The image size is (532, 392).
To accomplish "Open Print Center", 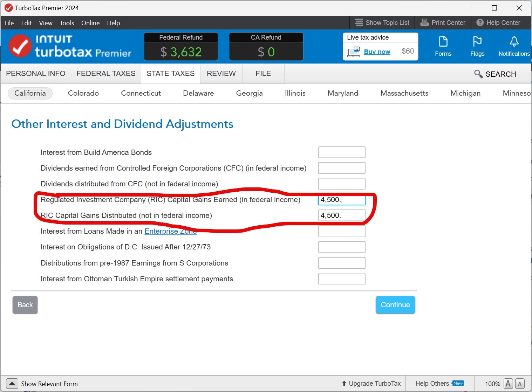I will pyautogui.click(x=443, y=22).
